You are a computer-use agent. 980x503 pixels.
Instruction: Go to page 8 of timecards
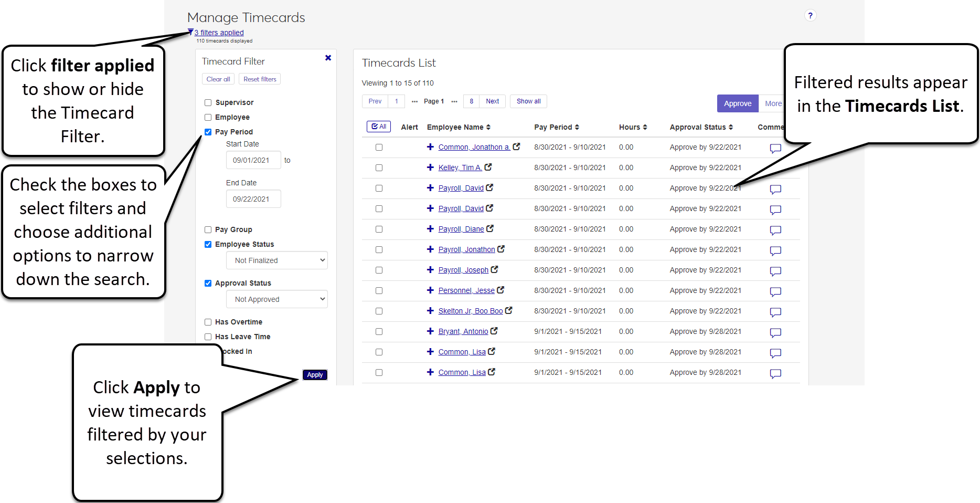tap(472, 101)
